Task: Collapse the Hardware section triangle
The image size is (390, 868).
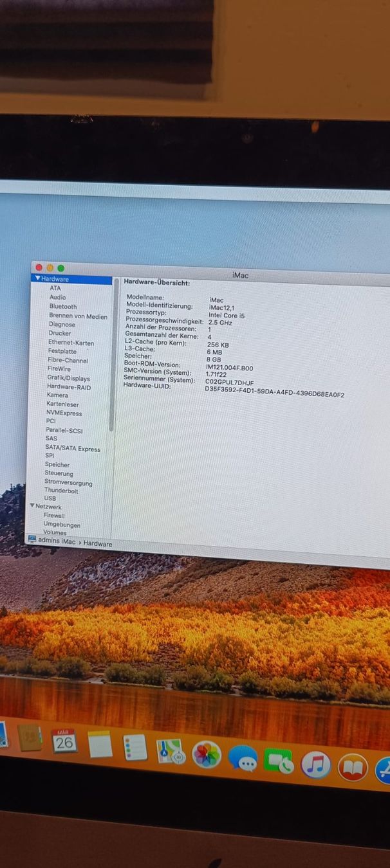Action: [x=38, y=279]
